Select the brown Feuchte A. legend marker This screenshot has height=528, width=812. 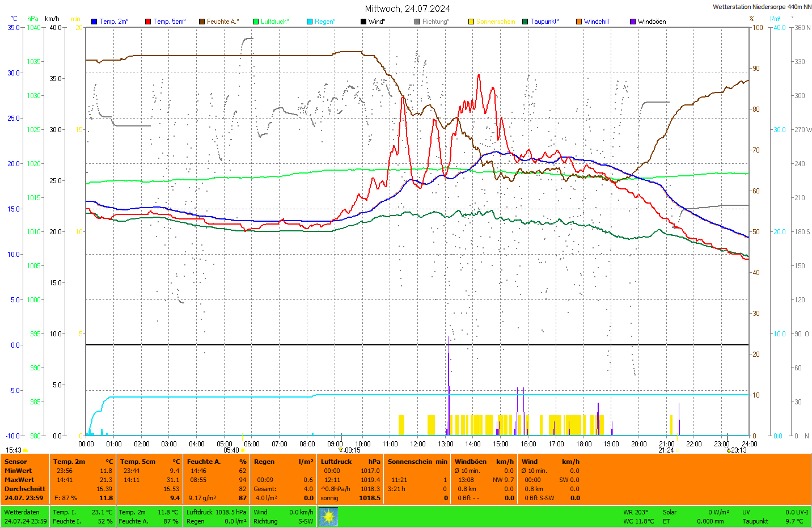pos(202,22)
